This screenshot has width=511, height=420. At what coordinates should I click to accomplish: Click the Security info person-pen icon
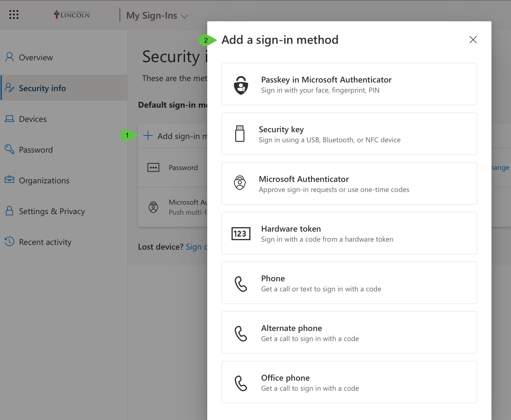(x=9, y=88)
